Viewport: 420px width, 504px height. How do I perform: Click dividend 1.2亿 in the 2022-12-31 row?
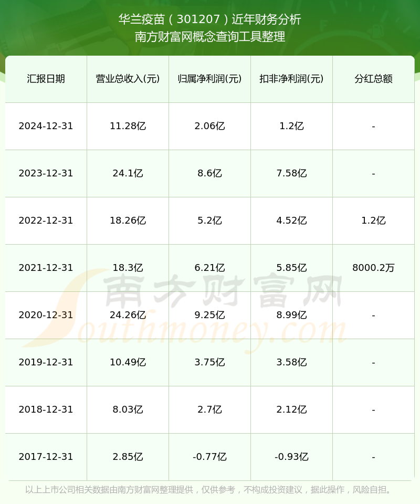373,220
